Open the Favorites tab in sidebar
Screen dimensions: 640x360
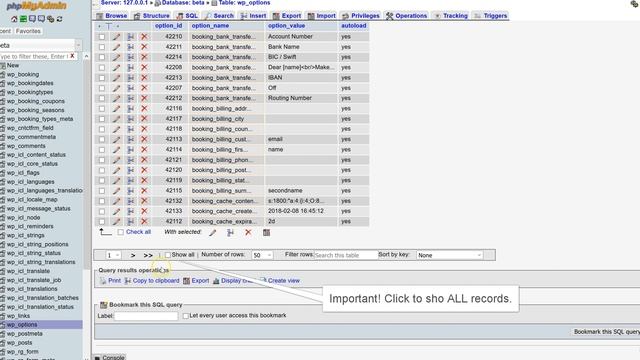point(28,31)
